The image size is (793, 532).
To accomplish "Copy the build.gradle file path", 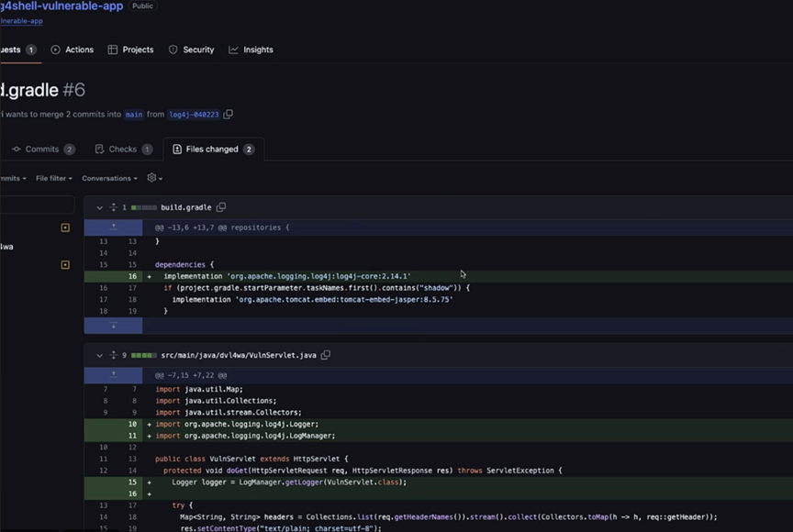I will (x=221, y=207).
